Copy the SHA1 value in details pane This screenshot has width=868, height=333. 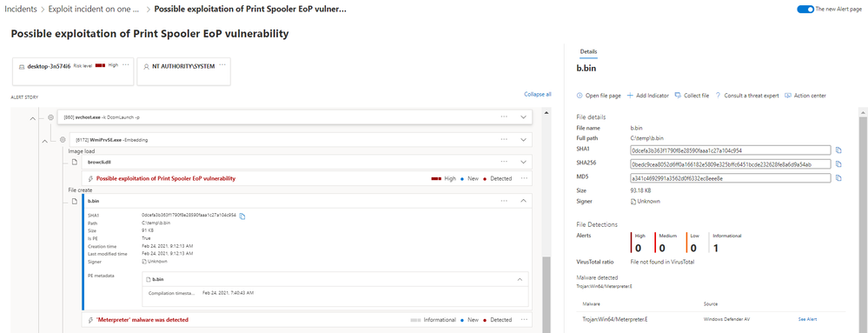[838, 150]
